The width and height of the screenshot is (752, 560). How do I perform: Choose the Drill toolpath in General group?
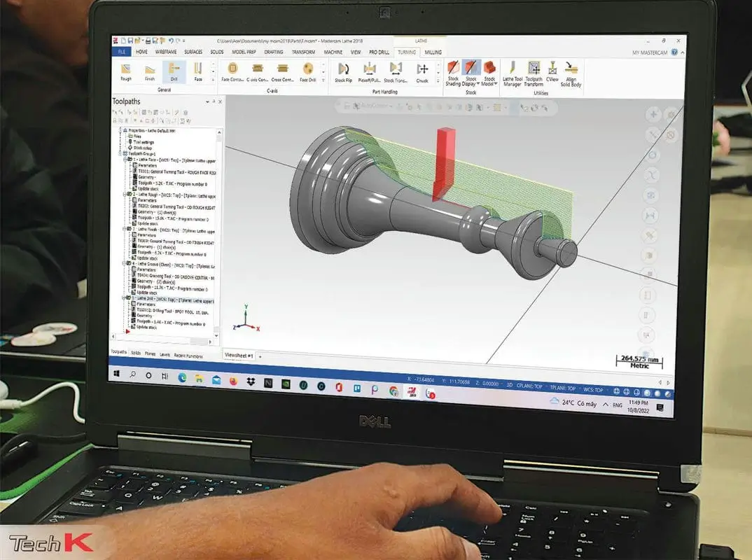click(x=174, y=72)
